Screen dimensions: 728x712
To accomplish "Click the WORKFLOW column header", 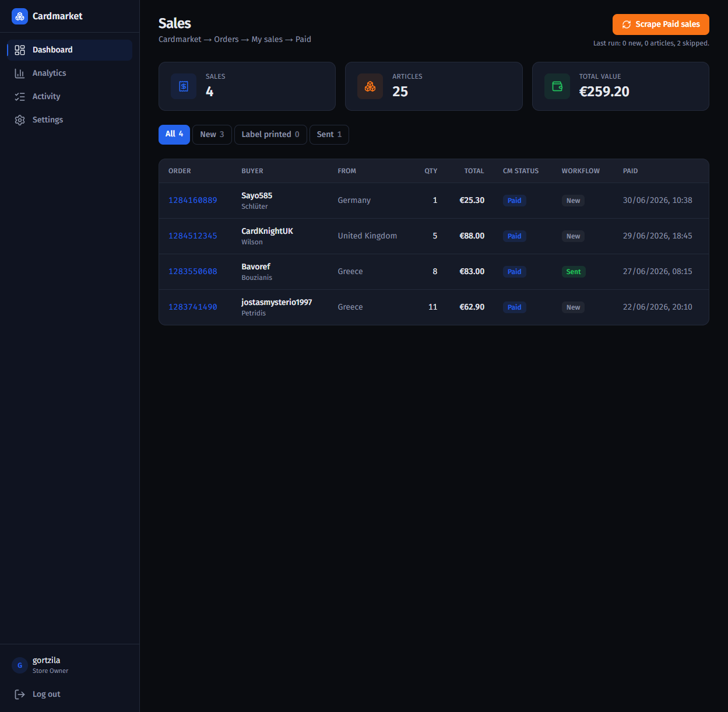I will (x=581, y=171).
